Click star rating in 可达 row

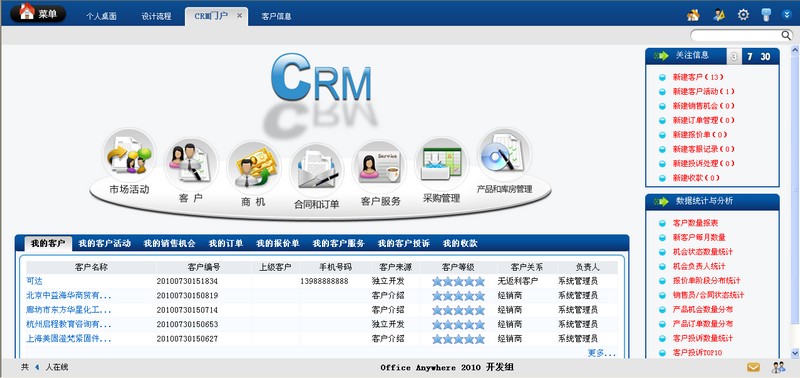pyautogui.click(x=458, y=281)
